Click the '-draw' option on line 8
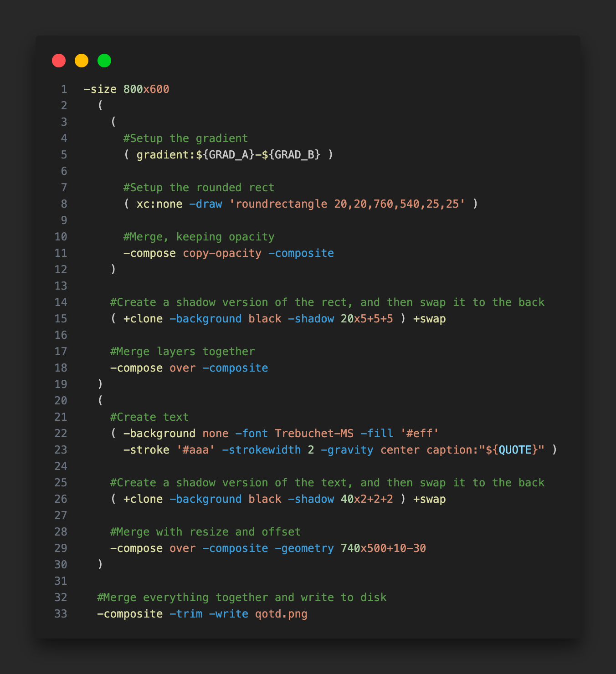Screen dimensions: 616x674 (205, 204)
